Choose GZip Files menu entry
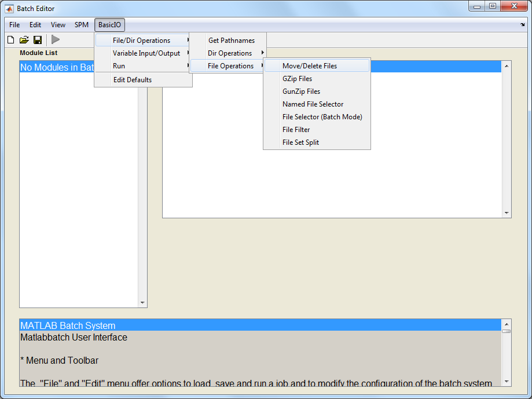532x399 pixels. [297, 79]
